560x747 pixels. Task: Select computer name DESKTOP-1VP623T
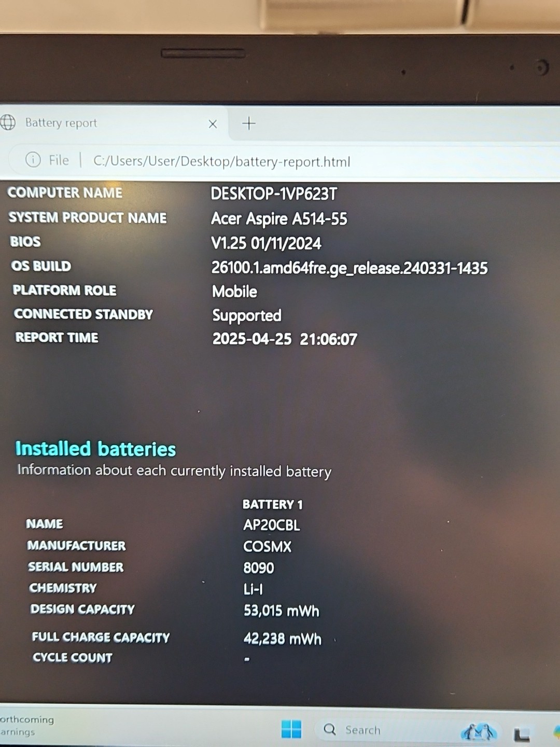tap(274, 194)
